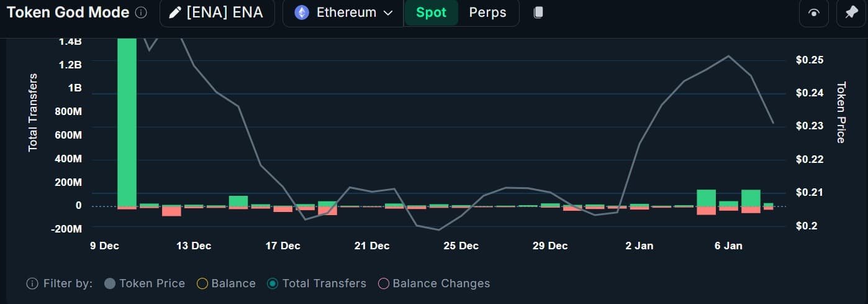The width and height of the screenshot is (868, 304).
Task: Switch to the Perps tab
Action: coord(487,12)
